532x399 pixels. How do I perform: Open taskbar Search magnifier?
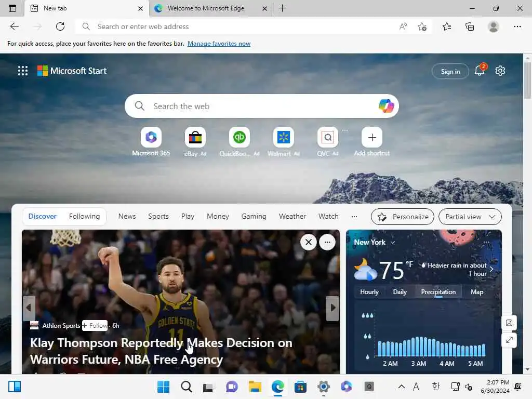click(187, 387)
